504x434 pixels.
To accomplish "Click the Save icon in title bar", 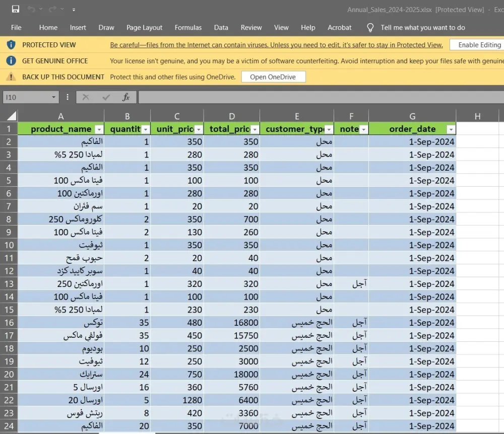I will (16, 9).
